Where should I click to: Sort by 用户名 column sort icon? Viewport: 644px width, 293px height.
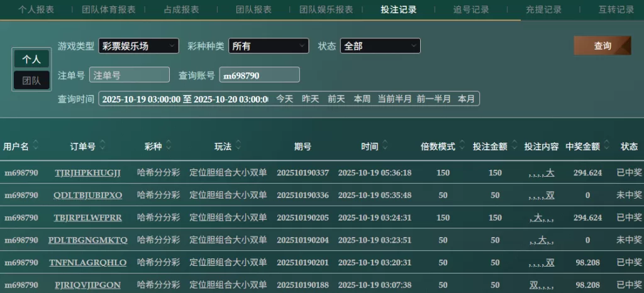point(36,146)
